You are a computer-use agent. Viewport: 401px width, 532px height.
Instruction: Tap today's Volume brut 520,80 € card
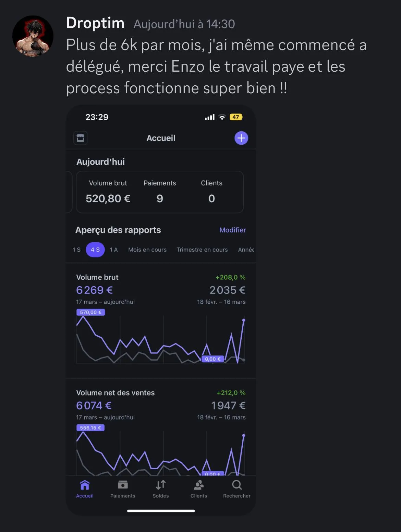click(160, 192)
